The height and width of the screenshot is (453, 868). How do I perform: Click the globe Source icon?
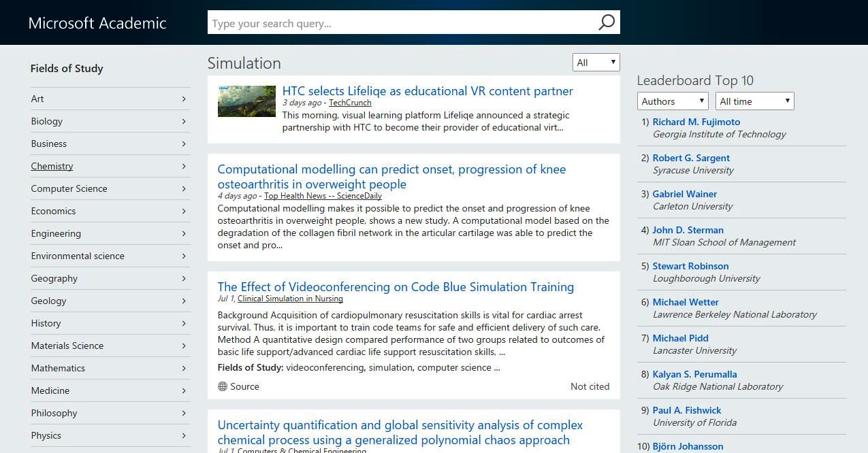[223, 386]
